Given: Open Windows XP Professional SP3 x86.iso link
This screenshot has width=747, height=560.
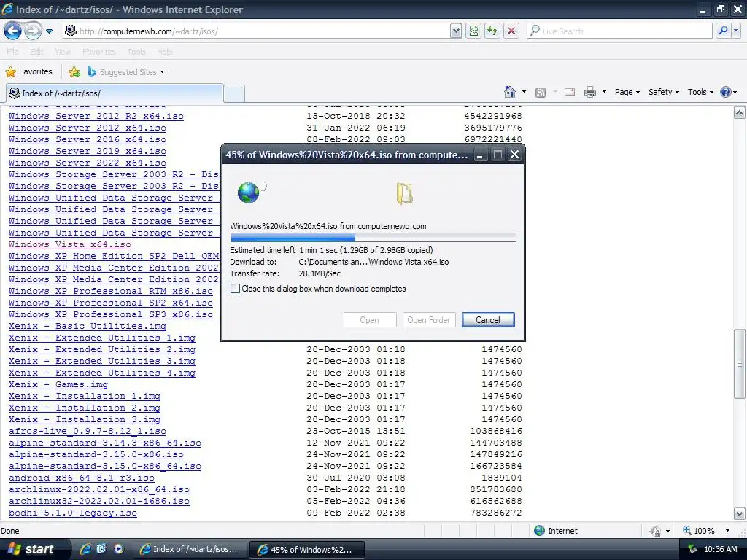Looking at the screenshot, I should click(x=111, y=314).
